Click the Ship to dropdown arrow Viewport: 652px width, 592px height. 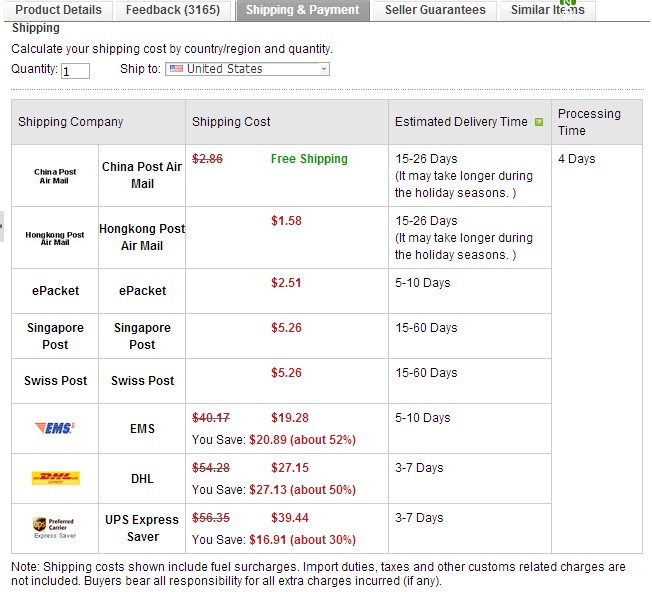click(x=324, y=69)
